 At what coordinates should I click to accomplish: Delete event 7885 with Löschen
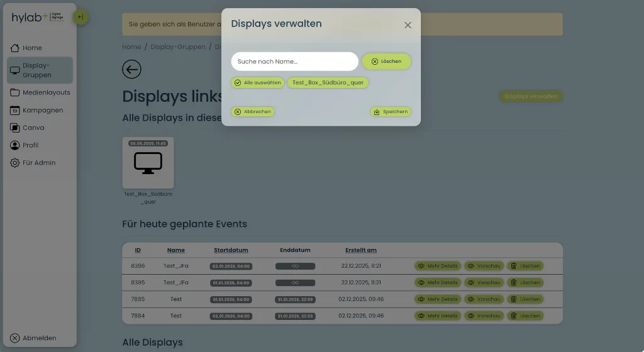click(x=525, y=299)
